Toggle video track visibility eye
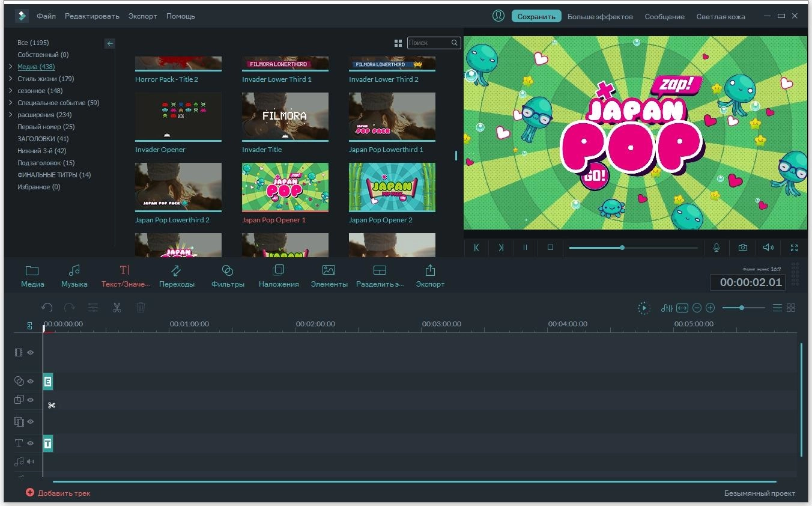The width and height of the screenshot is (812, 506). (31, 353)
